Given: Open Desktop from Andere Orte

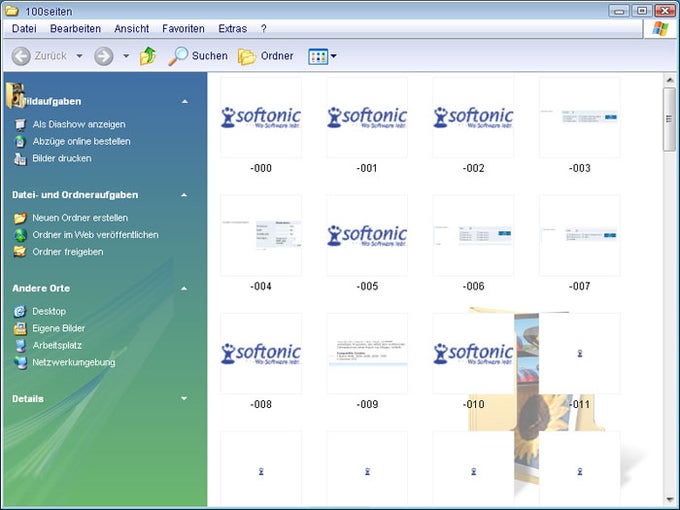Looking at the screenshot, I should tap(49, 311).
